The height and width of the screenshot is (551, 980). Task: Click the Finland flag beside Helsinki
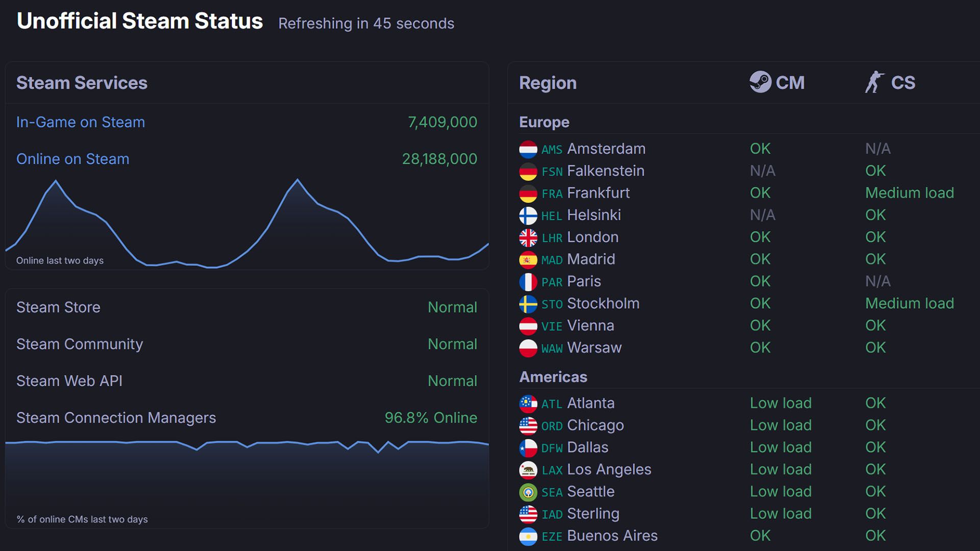(528, 216)
